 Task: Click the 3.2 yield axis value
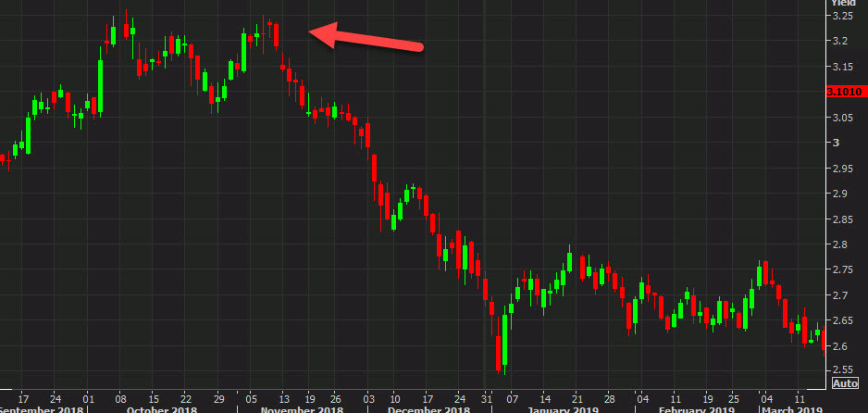coord(839,41)
